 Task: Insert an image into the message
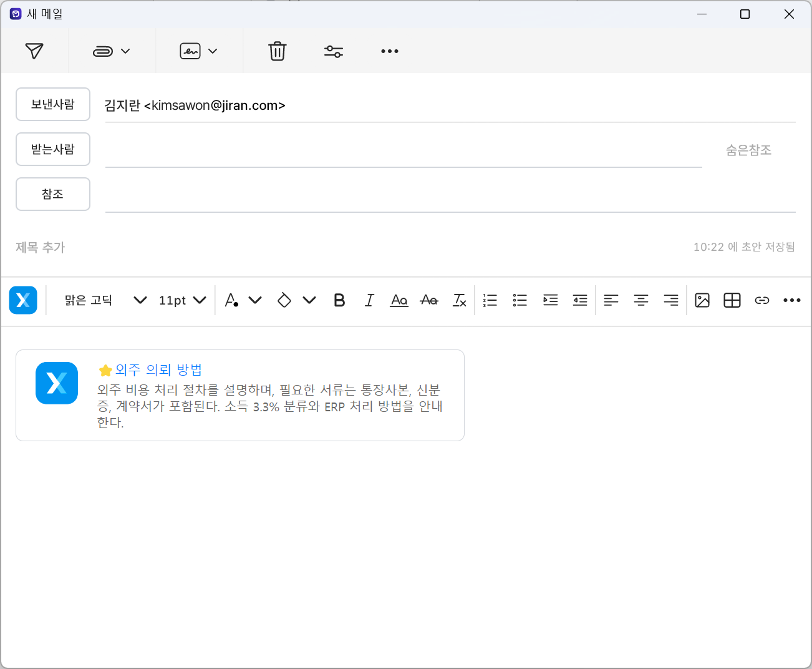(702, 300)
